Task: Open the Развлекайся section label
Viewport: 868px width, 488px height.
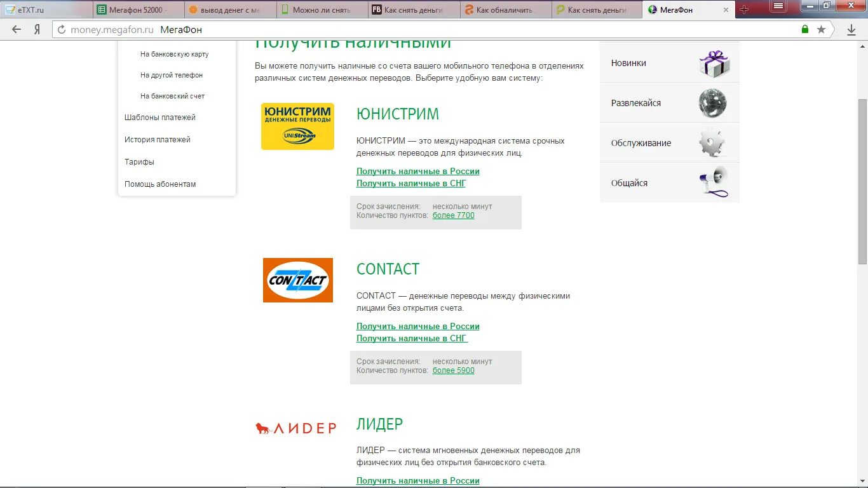Action: pyautogui.click(x=636, y=103)
